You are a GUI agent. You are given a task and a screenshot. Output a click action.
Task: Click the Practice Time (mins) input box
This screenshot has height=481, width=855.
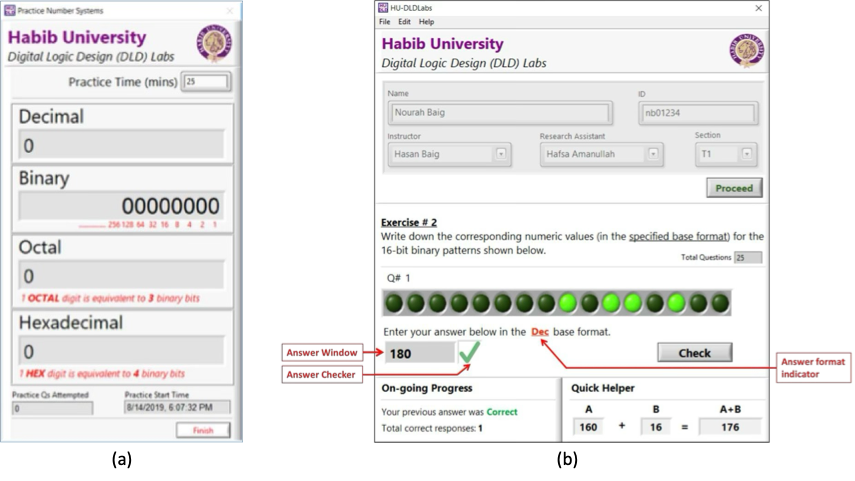coord(206,82)
